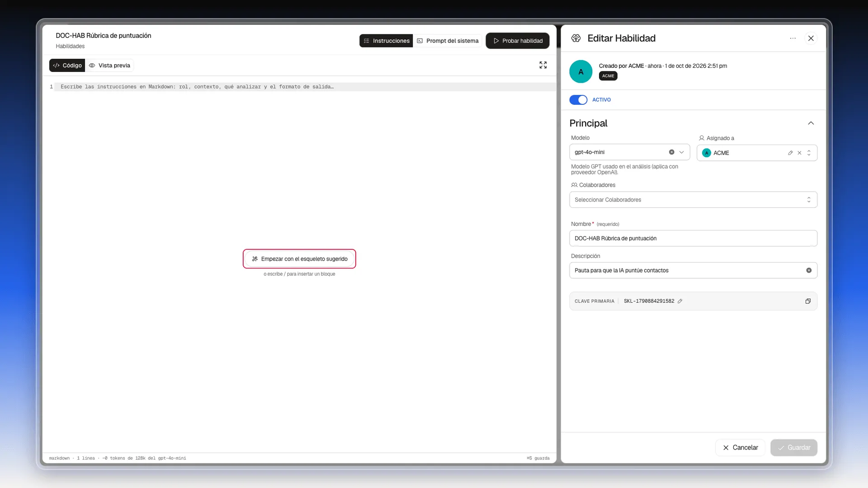
Task: Click the teal ACME creator avatar
Action: tap(581, 71)
